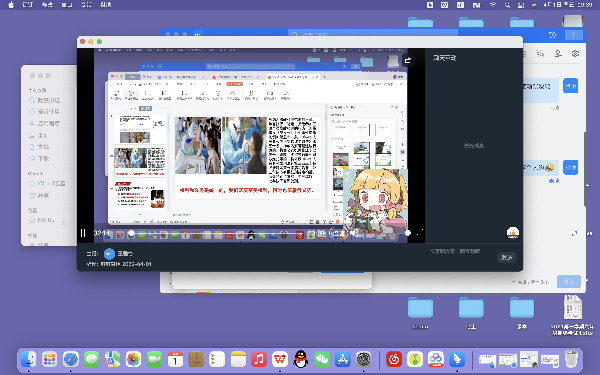Select Downloads item in Finder sidebar
This screenshot has width=600, height=375.
(x=39, y=158)
